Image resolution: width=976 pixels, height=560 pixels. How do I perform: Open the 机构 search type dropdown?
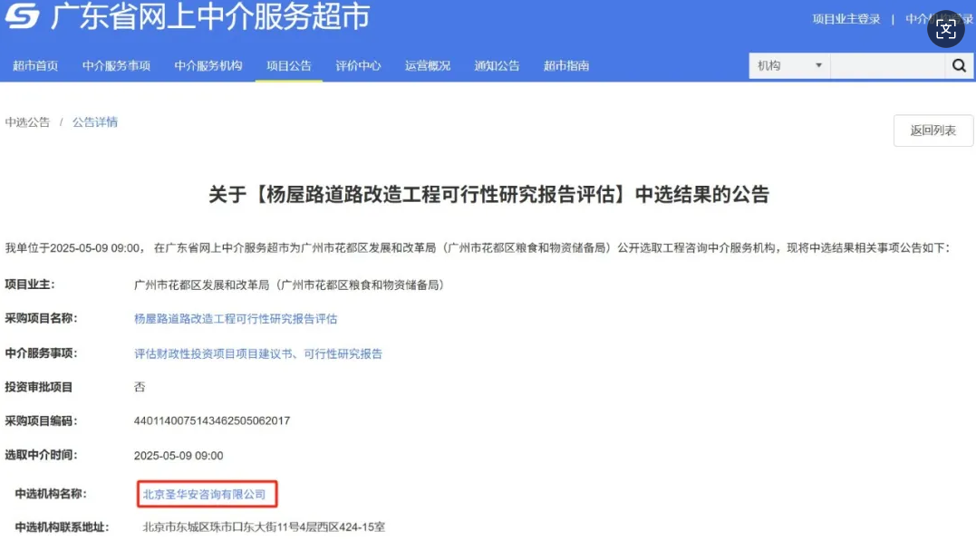coord(789,65)
